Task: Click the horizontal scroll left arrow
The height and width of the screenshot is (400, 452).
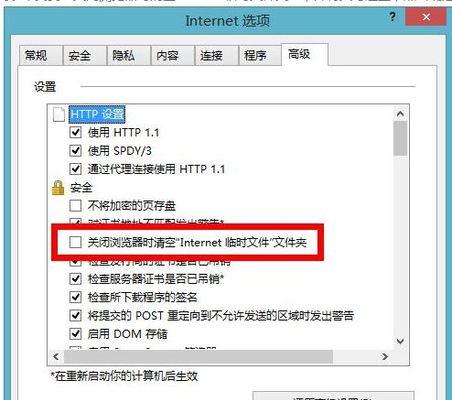Action: tap(56, 356)
